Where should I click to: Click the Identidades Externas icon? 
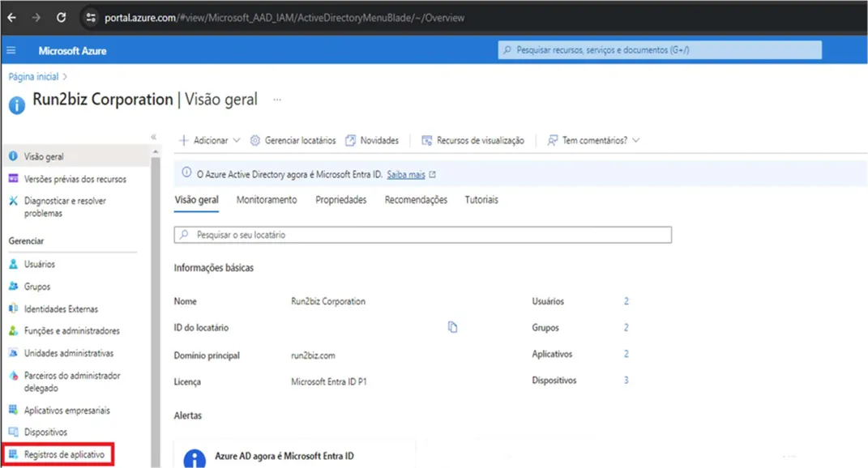[x=13, y=308]
